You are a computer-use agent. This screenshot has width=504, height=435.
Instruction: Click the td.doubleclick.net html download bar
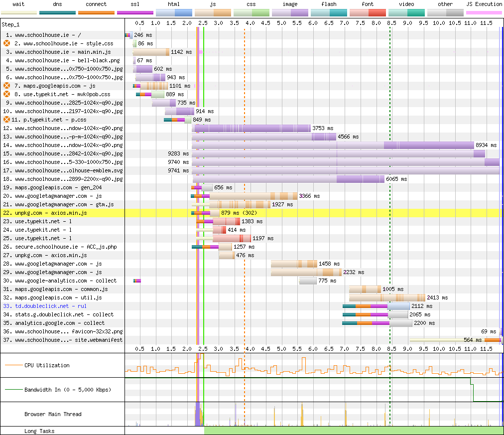click(x=398, y=306)
